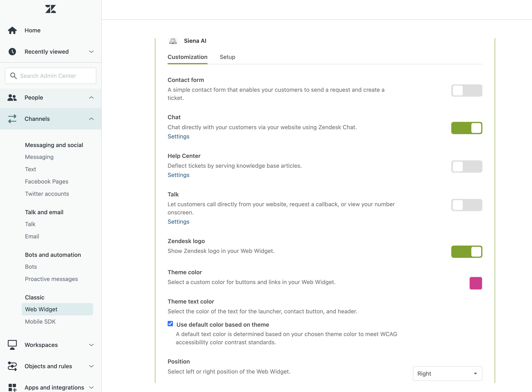Viewport: 532px width, 392px height.
Task: Click the Workspaces monitor icon
Action: tap(12, 345)
